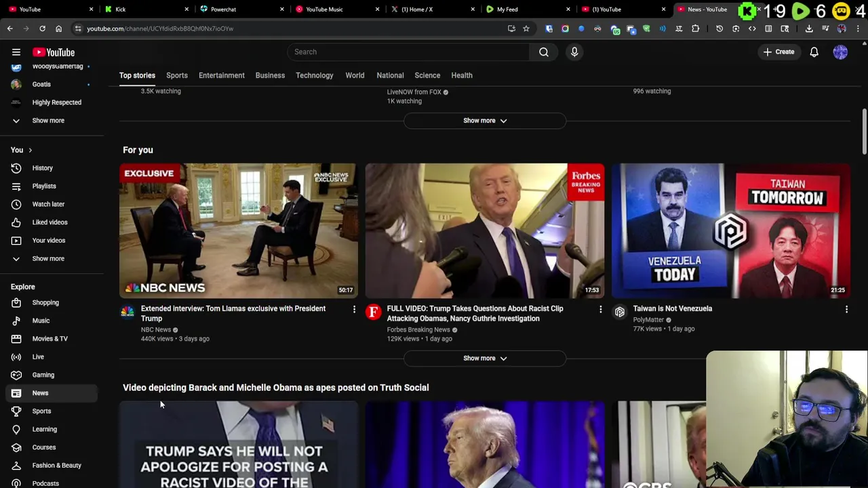Reload the page

pos(42,28)
